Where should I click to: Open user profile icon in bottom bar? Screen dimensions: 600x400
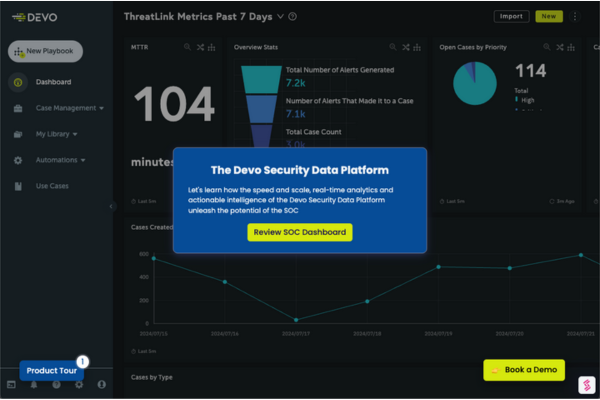[x=101, y=384]
